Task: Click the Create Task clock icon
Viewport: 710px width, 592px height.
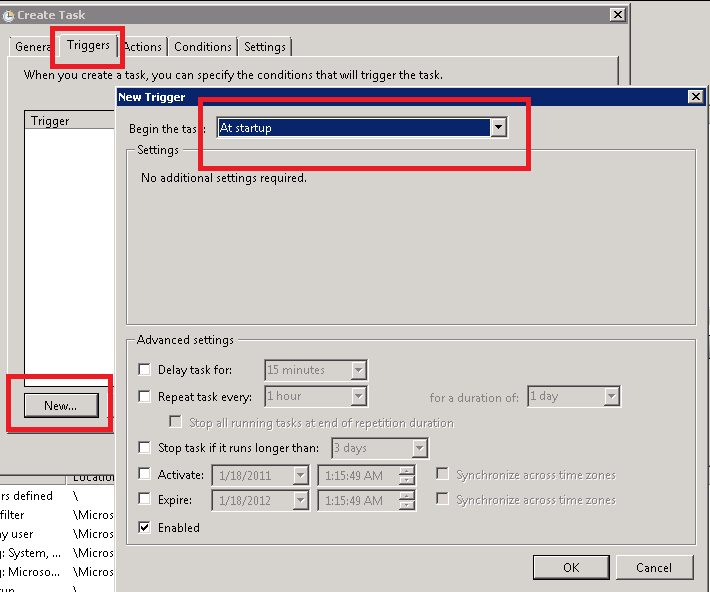Action: (x=8, y=16)
